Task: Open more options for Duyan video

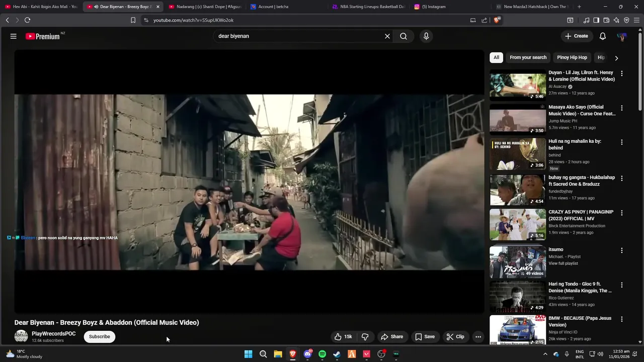Action: (621, 73)
